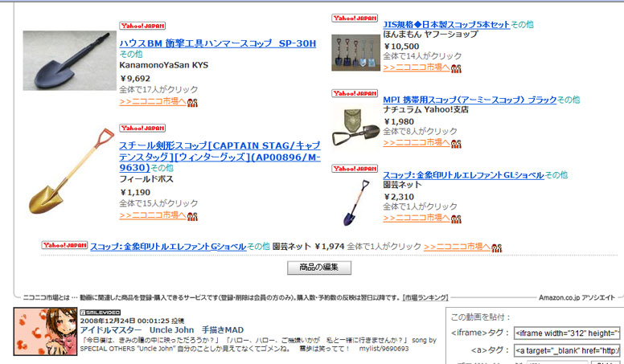624x364 pixels.
Task: Click その他 category after SP-30H title
Action: coord(131,54)
